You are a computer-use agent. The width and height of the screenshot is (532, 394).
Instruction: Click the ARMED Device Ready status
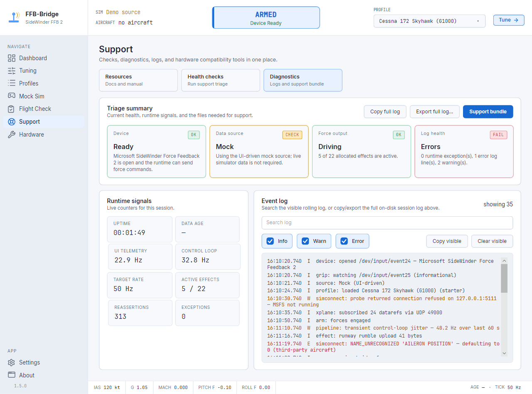click(x=266, y=17)
